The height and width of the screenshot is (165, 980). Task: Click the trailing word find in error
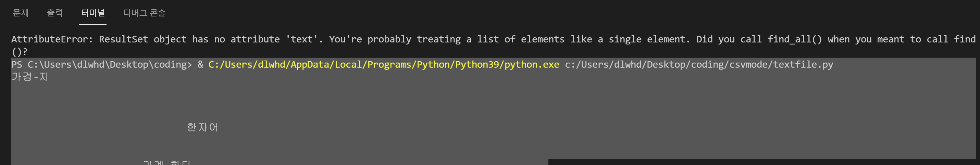(965, 39)
